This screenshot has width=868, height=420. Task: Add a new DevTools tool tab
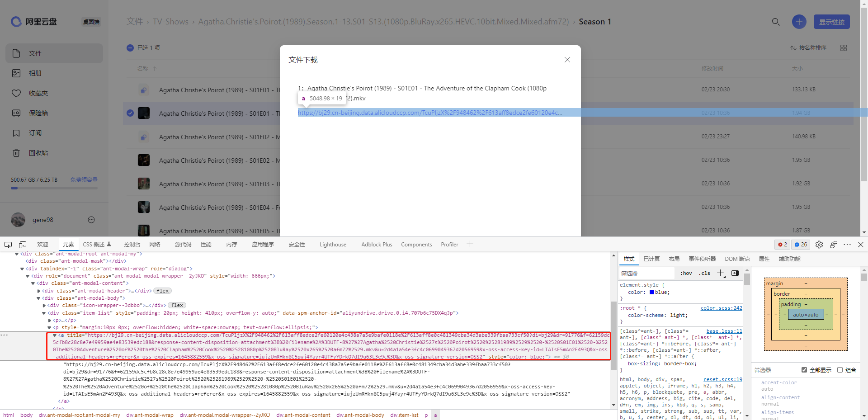pos(470,244)
